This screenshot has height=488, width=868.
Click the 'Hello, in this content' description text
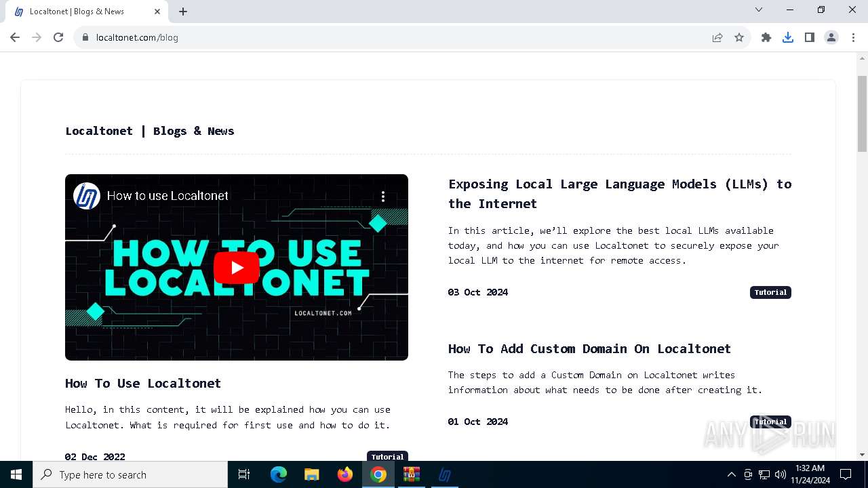tap(228, 418)
